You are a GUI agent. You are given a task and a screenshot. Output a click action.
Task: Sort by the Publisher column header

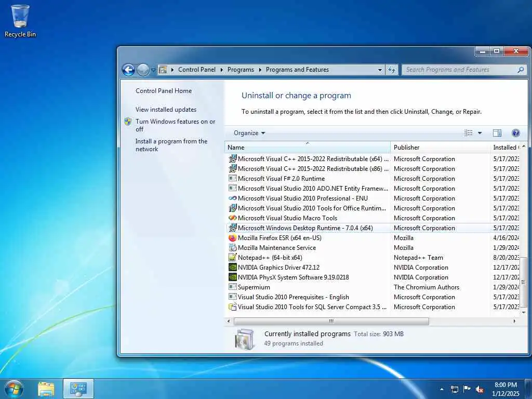[440, 147]
